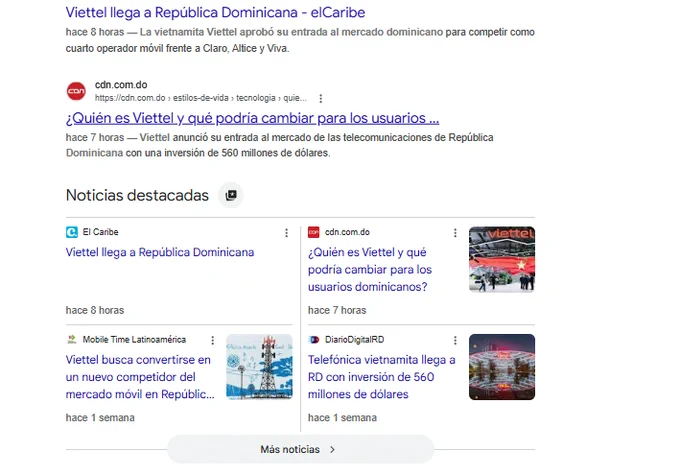Click the 'DiarioDigitalRD' source label
This screenshot has height=475, width=680.
tap(354, 340)
